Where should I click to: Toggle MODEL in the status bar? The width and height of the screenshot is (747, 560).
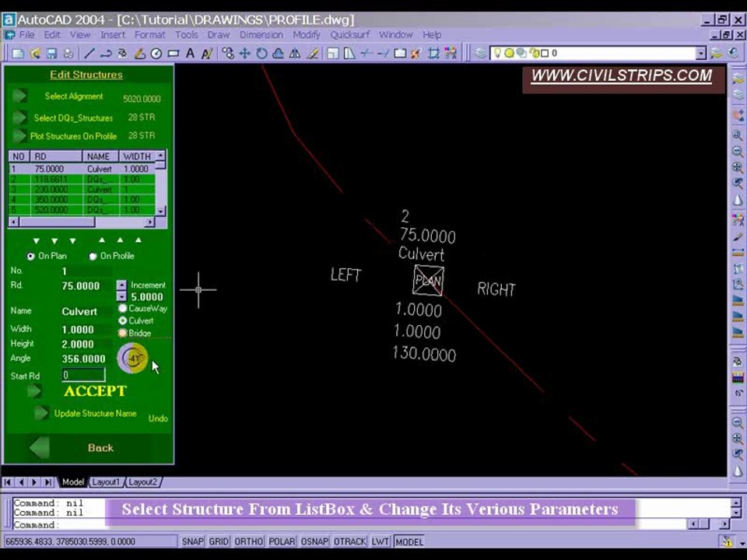coord(409,541)
